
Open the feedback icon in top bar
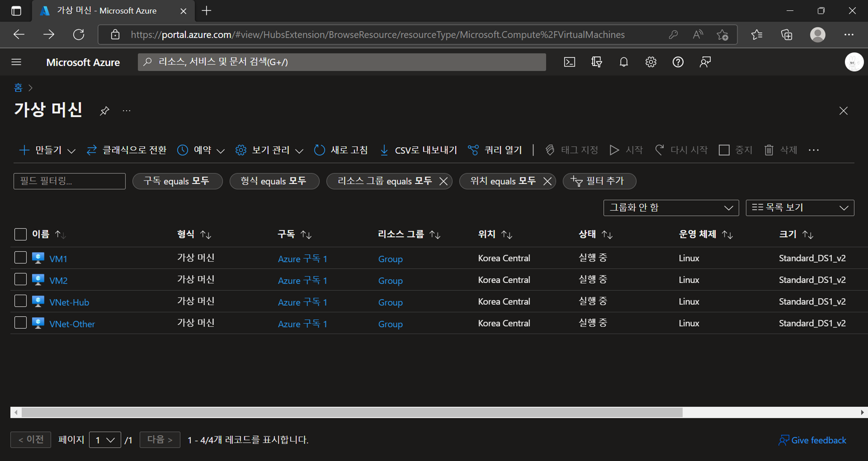coord(705,62)
